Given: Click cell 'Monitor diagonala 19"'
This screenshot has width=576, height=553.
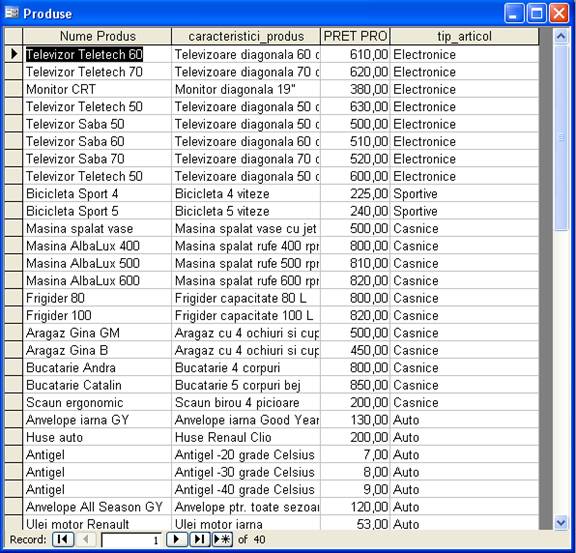Looking at the screenshot, I should [246, 89].
